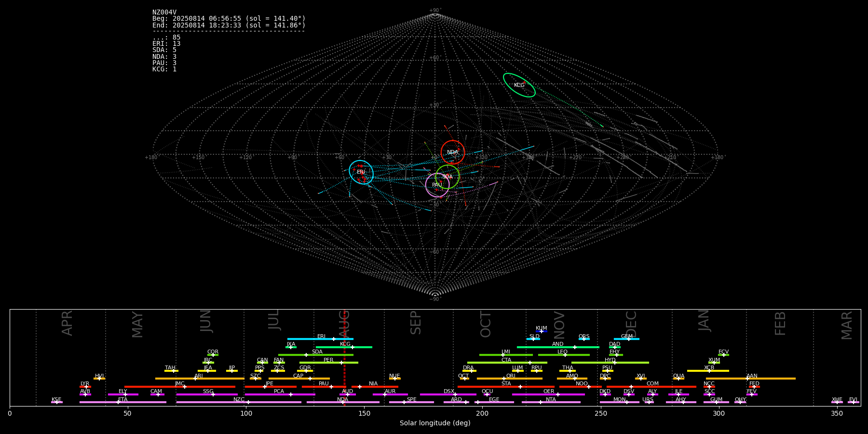The image size is (868, 434).
Task: Click the STA shower bar in the timeline
Action: point(506,387)
